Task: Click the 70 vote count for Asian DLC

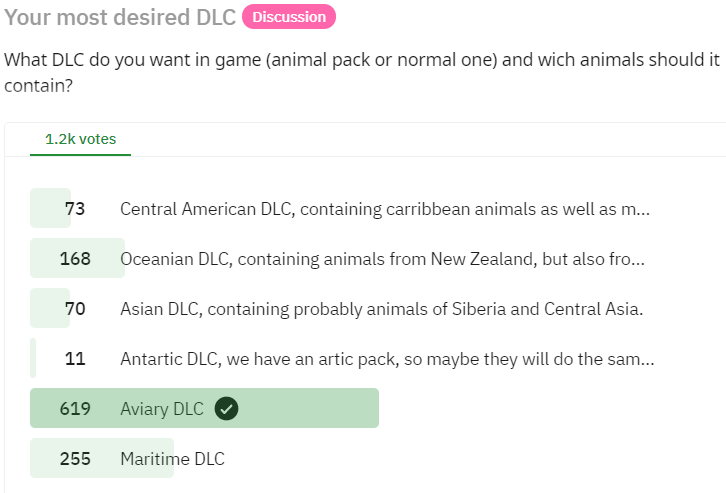Action: pos(75,309)
